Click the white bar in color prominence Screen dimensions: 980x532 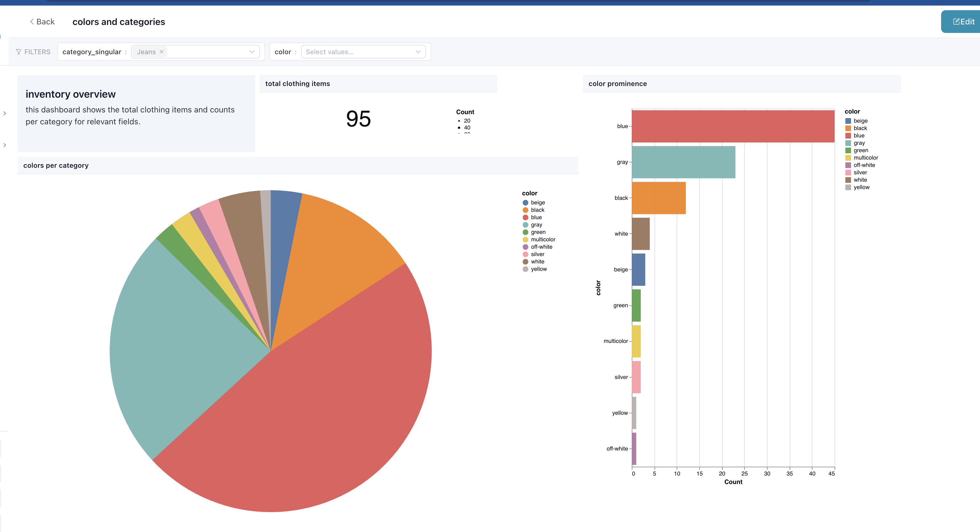pos(641,234)
